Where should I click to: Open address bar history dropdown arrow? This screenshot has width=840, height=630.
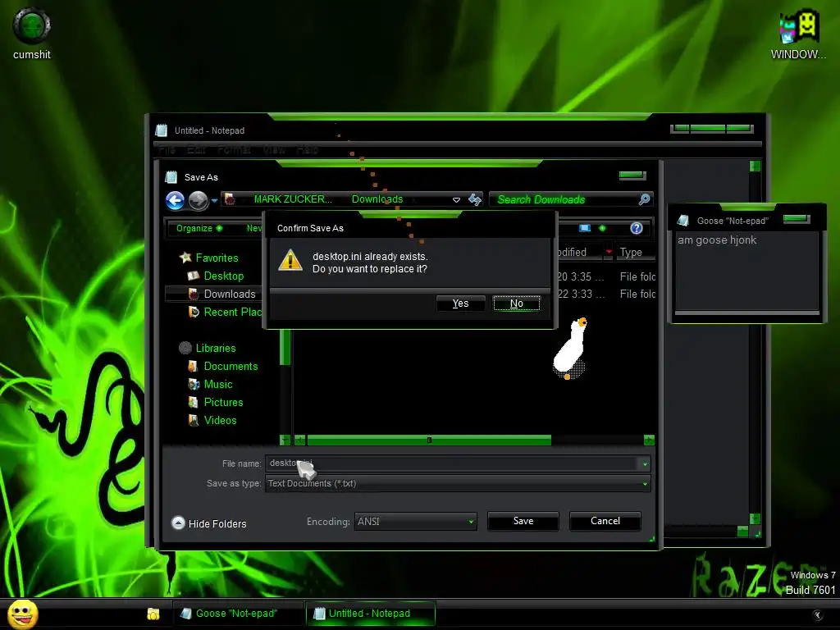pyautogui.click(x=456, y=200)
